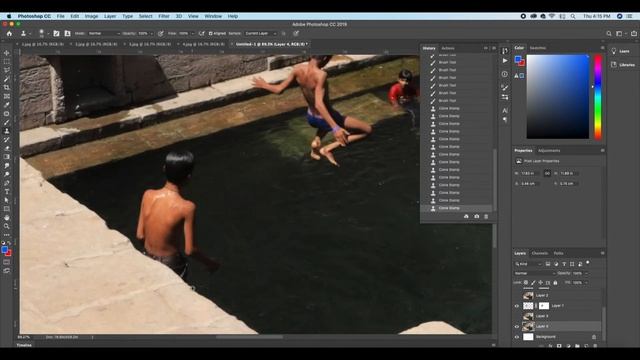This screenshot has height=360, width=640.
Task: Open the Filter menu
Action: click(x=164, y=16)
